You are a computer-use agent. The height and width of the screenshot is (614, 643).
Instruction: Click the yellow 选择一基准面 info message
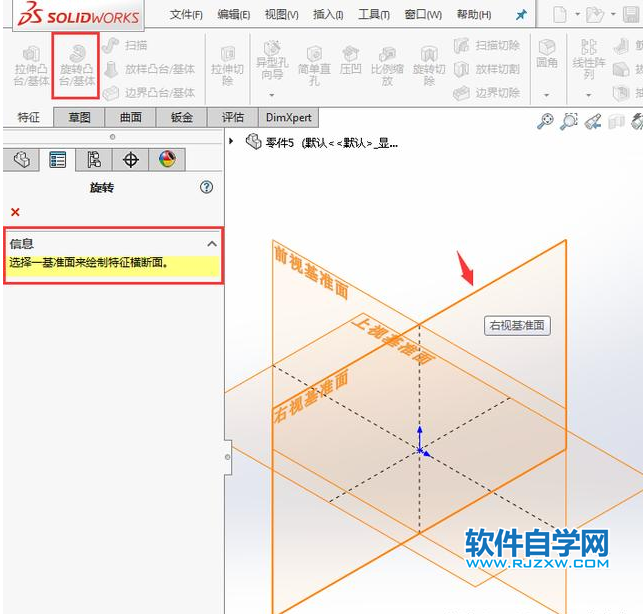click(113, 265)
